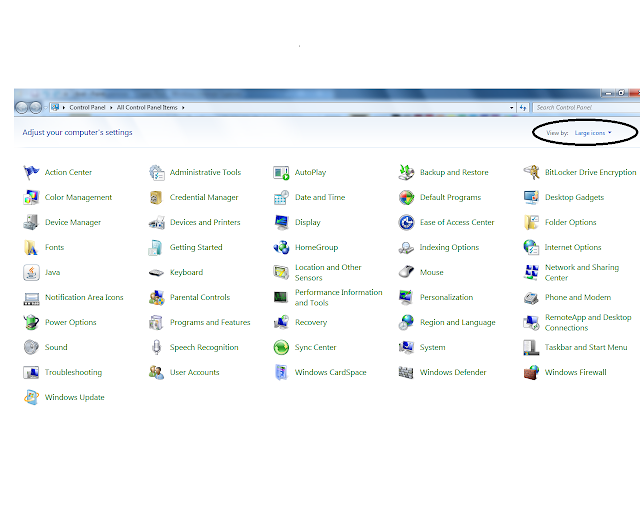Open the Windows Firewall icon
Screen dimensions: 640x512
pos(531,372)
